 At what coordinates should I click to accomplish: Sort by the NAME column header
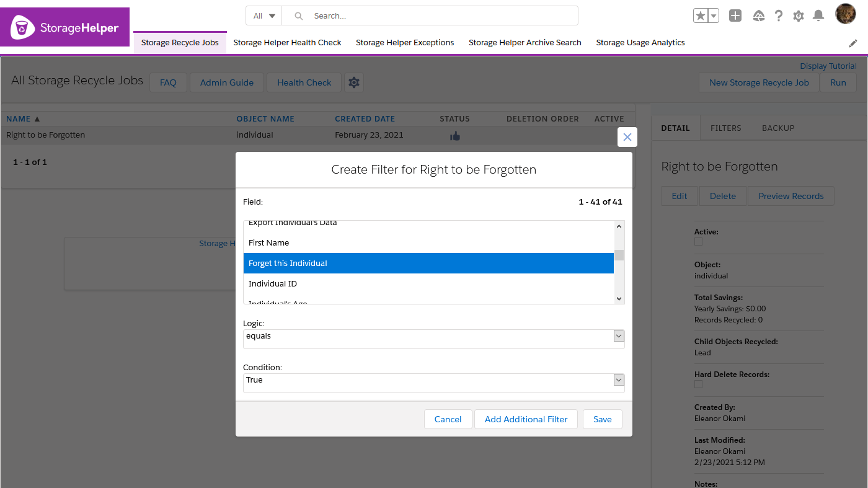(x=23, y=119)
